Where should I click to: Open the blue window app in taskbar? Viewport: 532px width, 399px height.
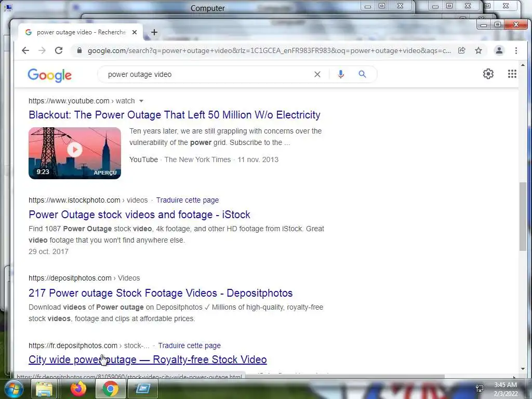[143, 389]
